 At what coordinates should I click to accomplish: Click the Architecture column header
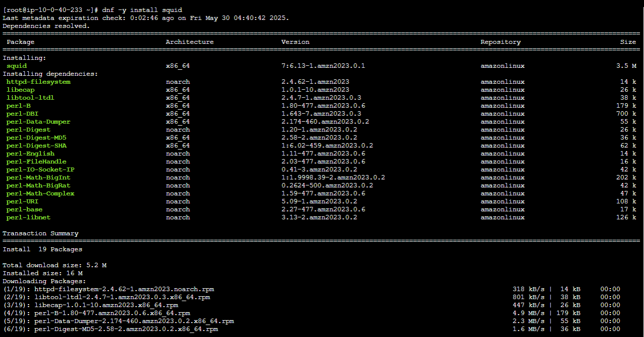click(x=189, y=42)
